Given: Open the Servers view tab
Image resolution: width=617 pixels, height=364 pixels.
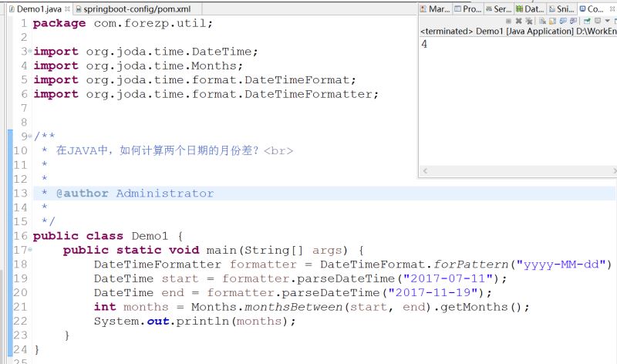Looking at the screenshot, I should click(x=498, y=8).
